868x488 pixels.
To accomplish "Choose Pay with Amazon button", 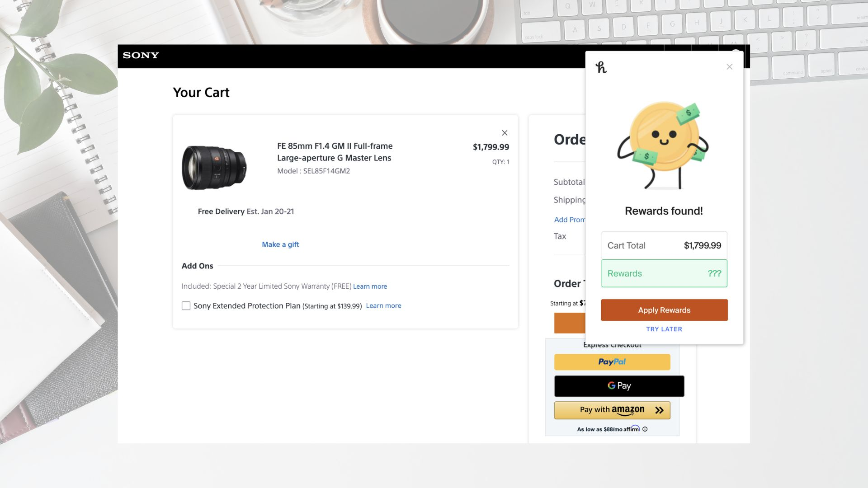I will point(612,410).
